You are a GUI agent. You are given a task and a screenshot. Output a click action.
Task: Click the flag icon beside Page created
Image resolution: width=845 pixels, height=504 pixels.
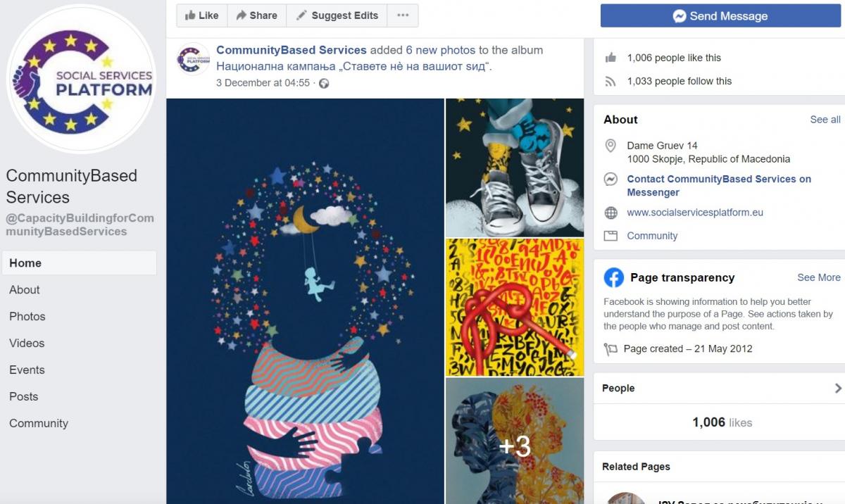[611, 349]
